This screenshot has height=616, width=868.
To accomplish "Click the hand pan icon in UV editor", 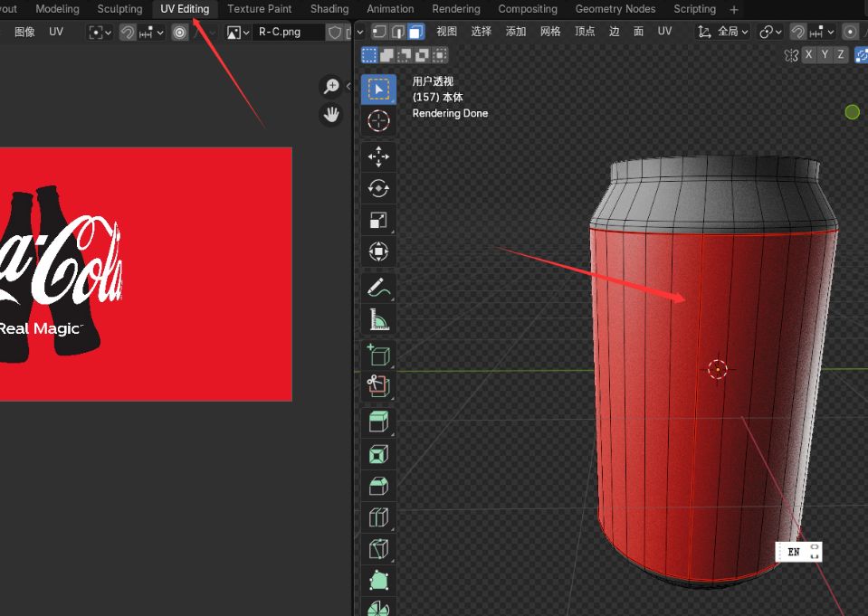I will [331, 114].
